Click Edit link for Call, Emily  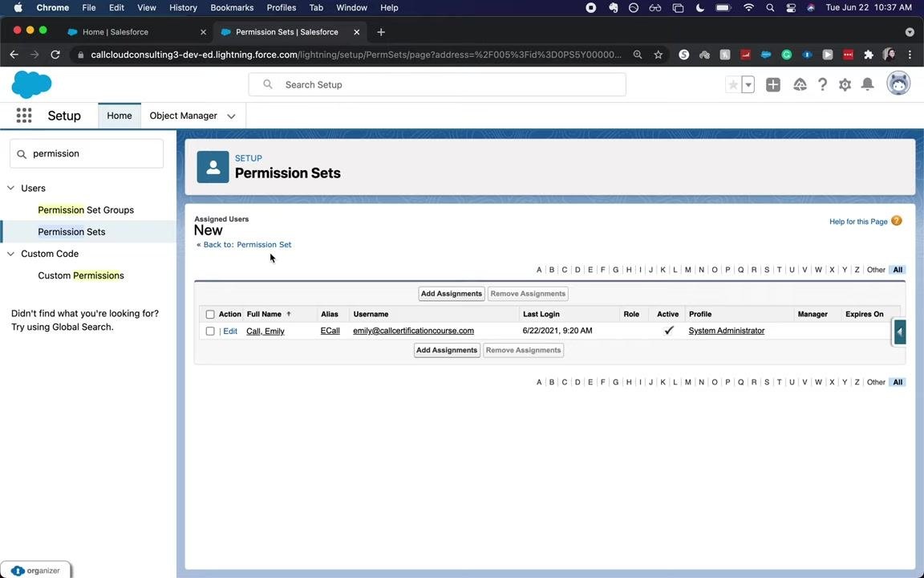click(x=230, y=331)
